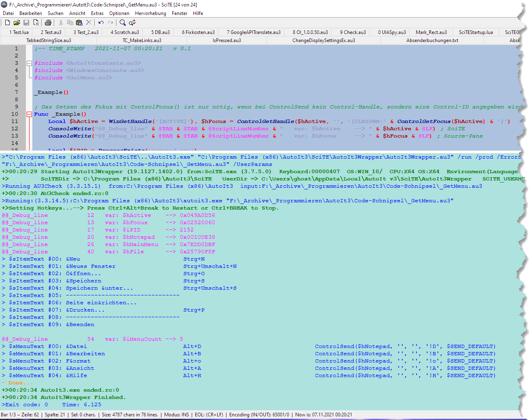Viewport: 529px width, 420px height.
Task: Click the Paste clipboard icon
Action: point(79,23)
